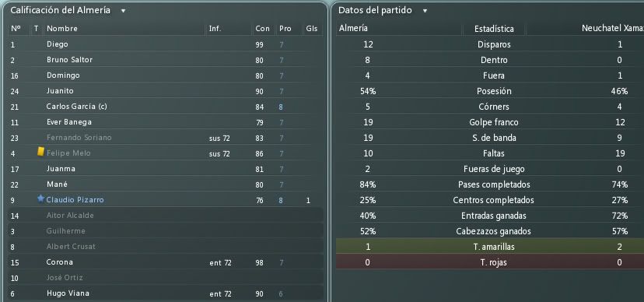Sort the list by Pro rating header
644x302 pixels.
[x=285, y=28]
